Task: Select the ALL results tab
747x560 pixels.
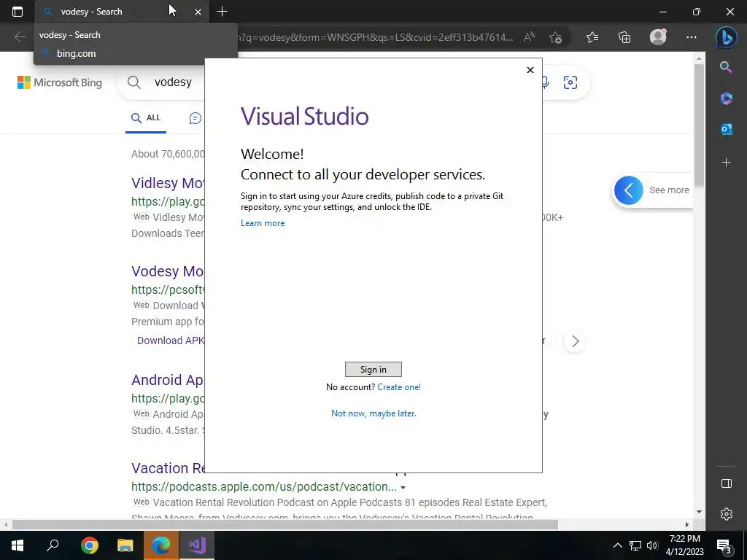Action: click(146, 117)
